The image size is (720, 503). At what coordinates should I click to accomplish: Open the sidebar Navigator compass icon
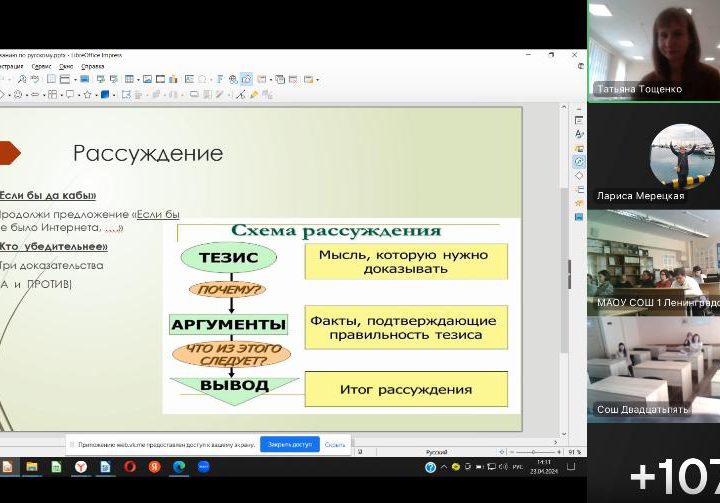coord(578,162)
